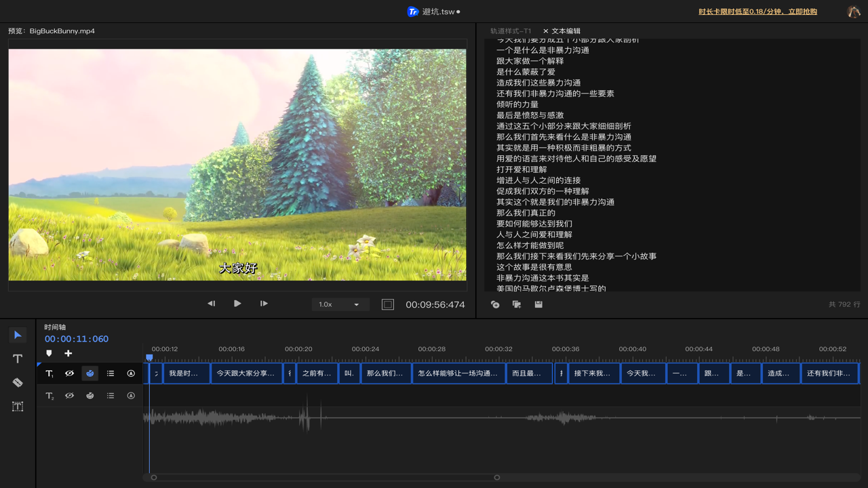Click the marker icon below the timecode

point(49,353)
